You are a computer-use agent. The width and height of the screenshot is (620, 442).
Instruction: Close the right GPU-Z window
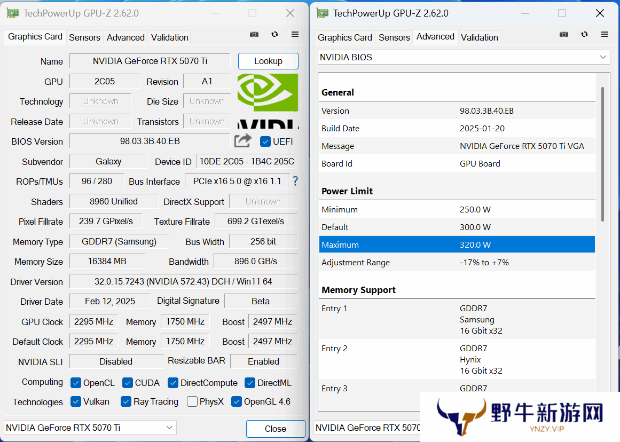click(x=600, y=13)
